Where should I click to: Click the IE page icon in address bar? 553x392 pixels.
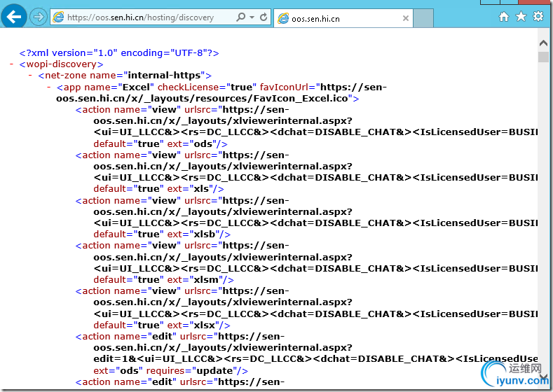point(58,17)
